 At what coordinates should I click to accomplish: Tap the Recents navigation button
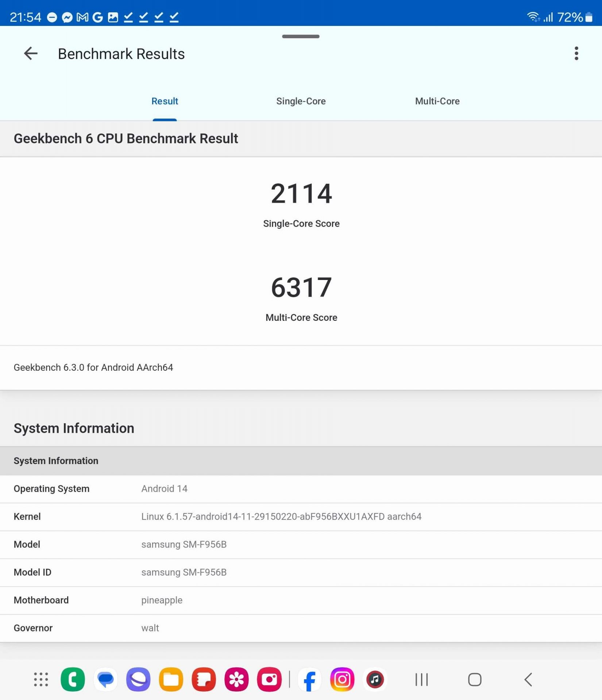[421, 679]
